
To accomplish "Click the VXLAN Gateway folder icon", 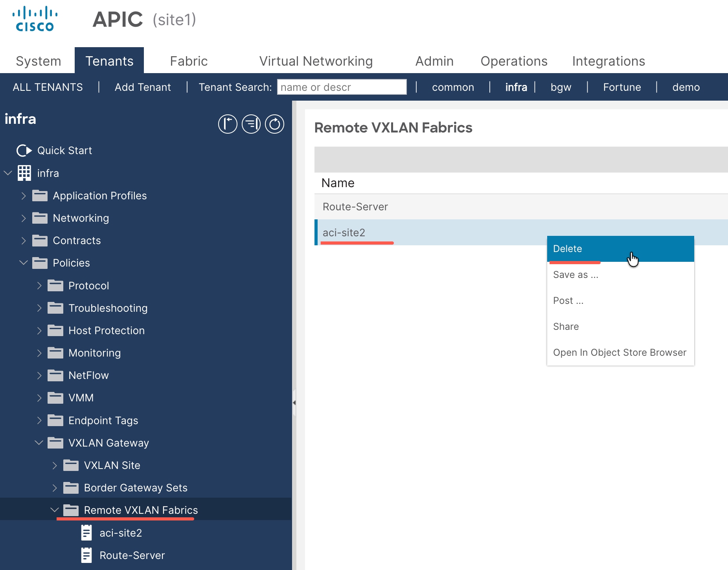I will pyautogui.click(x=55, y=443).
